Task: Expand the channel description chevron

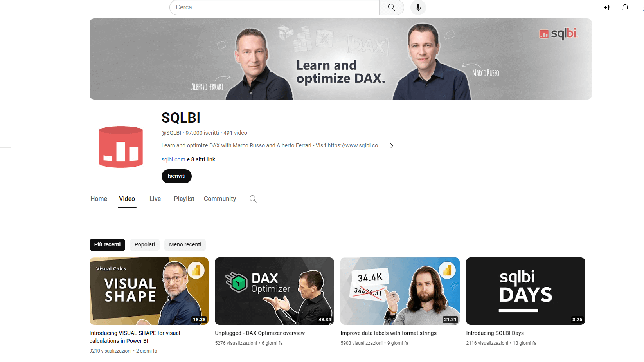Action: click(391, 146)
